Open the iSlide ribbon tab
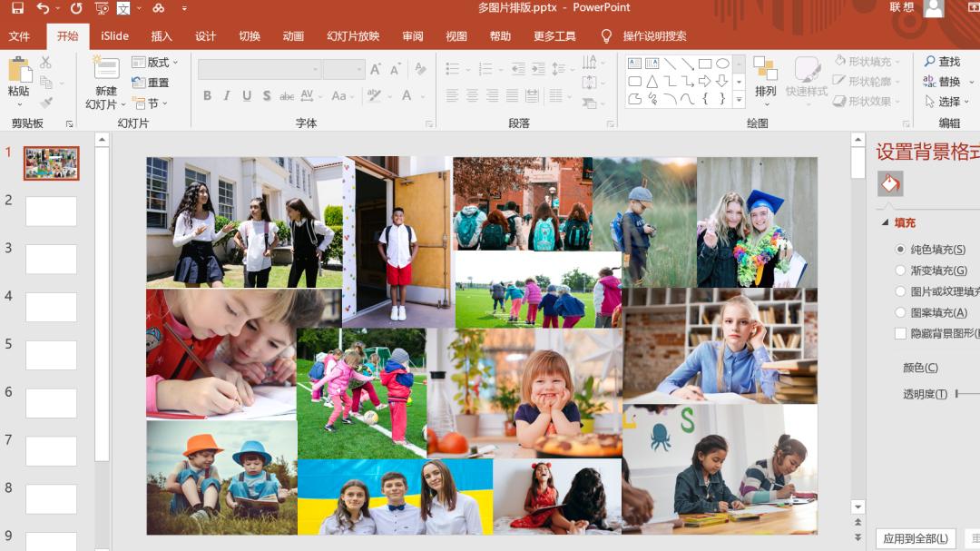The height and width of the screenshot is (551, 980). tap(113, 36)
